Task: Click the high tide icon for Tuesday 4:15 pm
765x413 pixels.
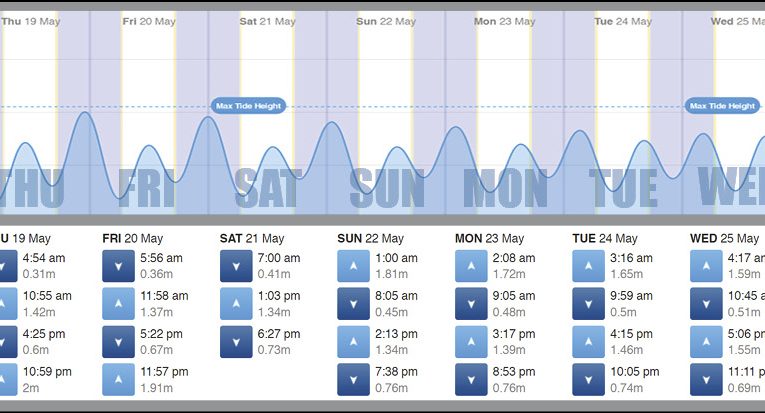Action: coord(588,341)
